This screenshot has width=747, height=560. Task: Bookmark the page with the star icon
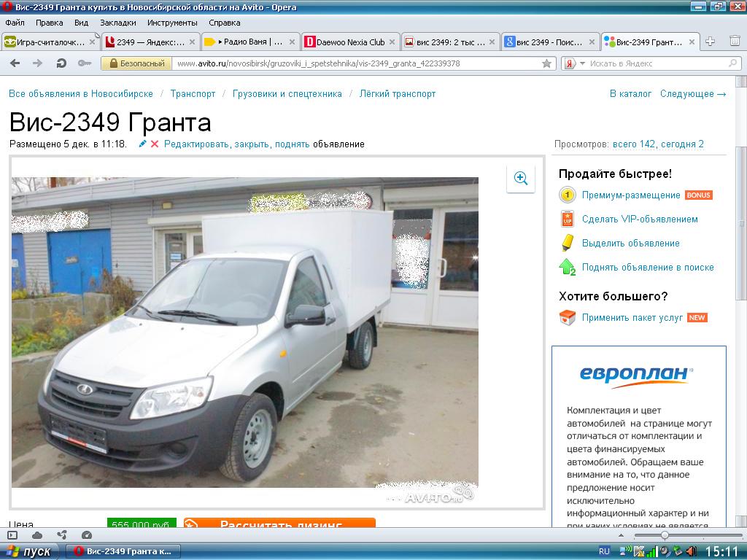(x=546, y=63)
